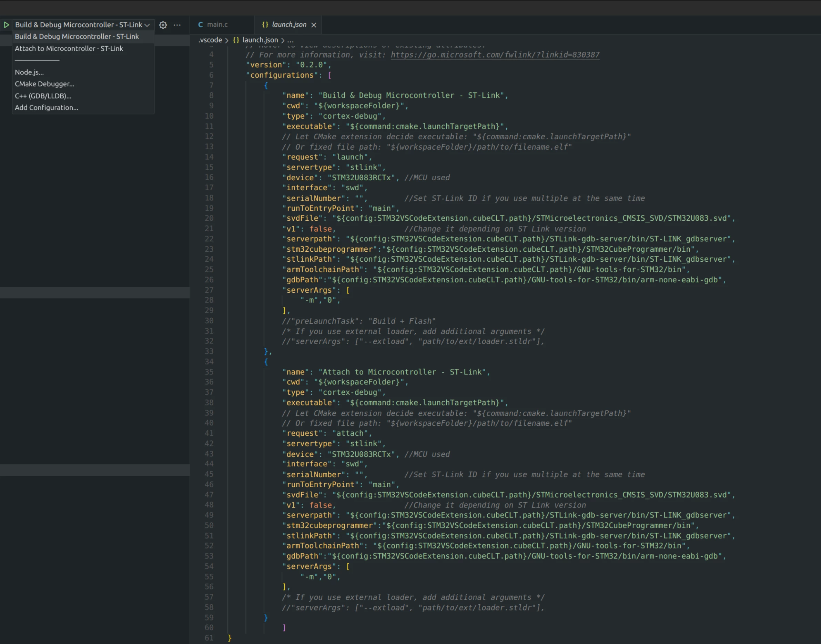
Task: Click the "gdbPath" key on line 26
Action: (302, 280)
